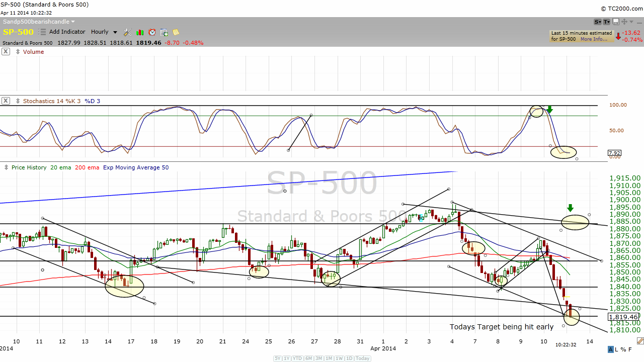Viewport: 644px width, 362px height.
Task: Click the Apr 2014 label on the date axis
Action: (x=382, y=348)
